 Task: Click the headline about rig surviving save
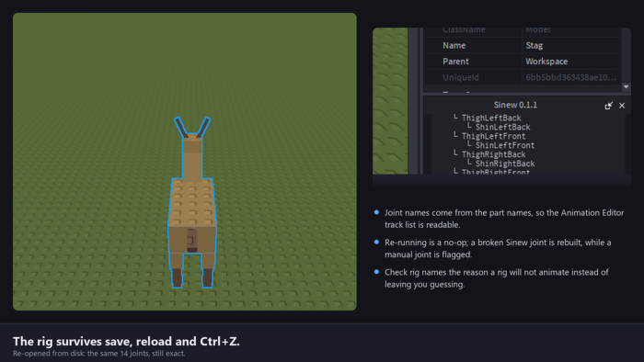[126, 341]
